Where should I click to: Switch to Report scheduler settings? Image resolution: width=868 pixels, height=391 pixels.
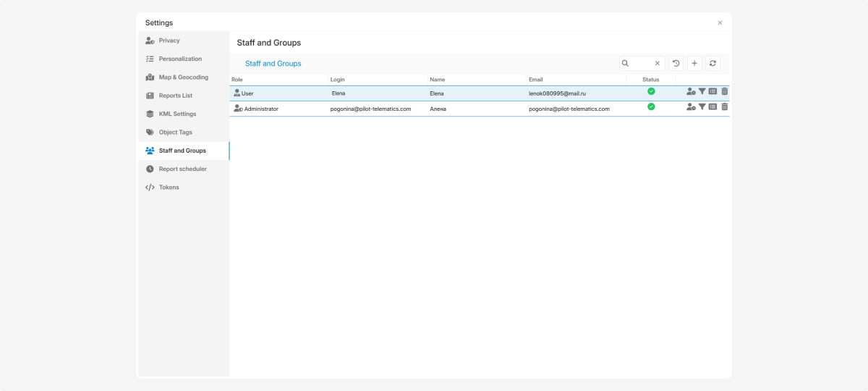182,169
